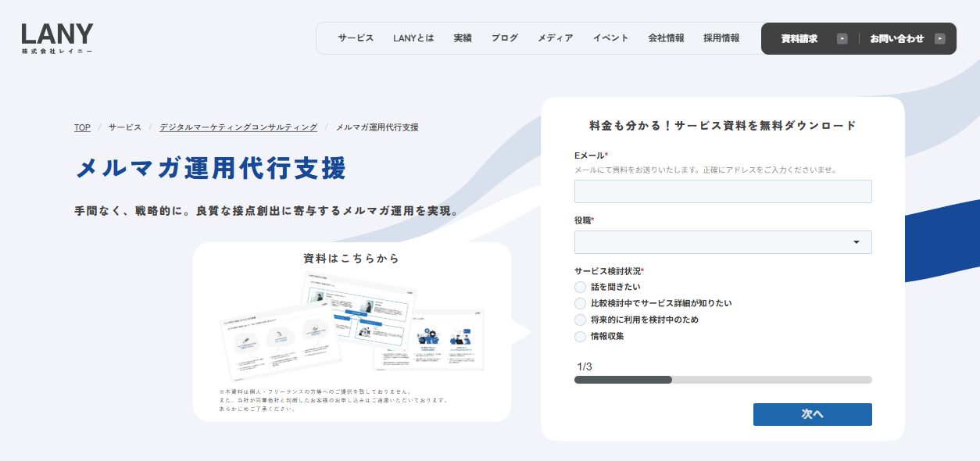The height and width of the screenshot is (461, 980).
Task: Click the メルマガ運用代行支援 breadcrumb text
Action: [x=377, y=127]
